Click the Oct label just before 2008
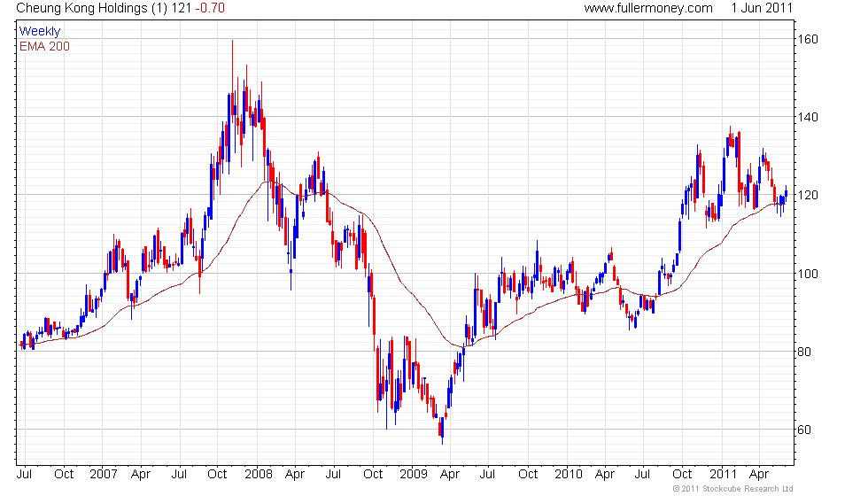Screen dimensions: 868x496 click(217, 475)
